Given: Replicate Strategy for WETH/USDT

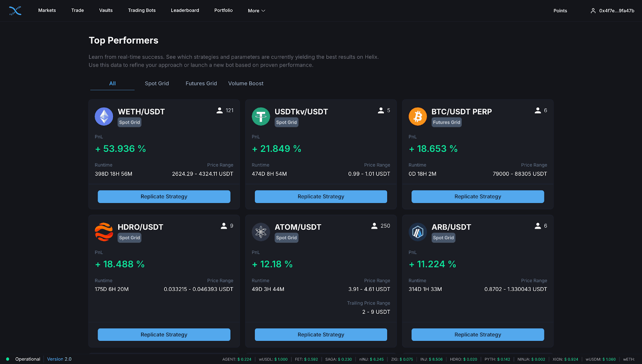Looking at the screenshot, I should [x=164, y=196].
